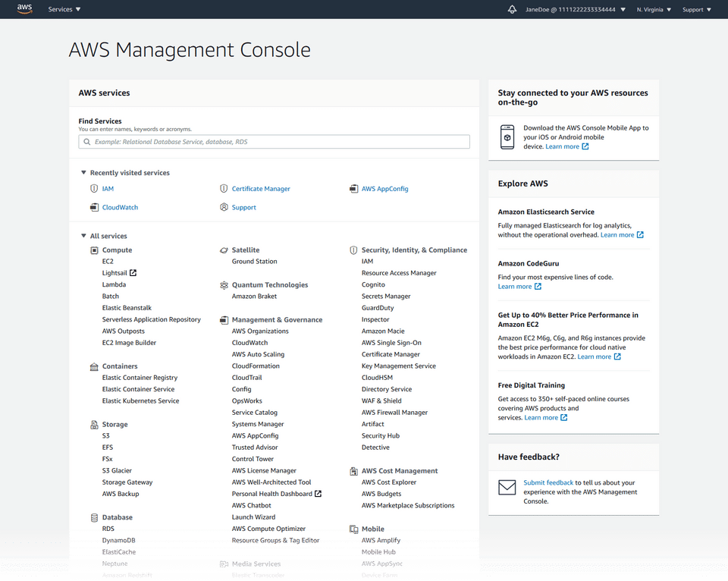This screenshot has height=581, width=728.
Task: Open CloudTrail service
Action: click(246, 378)
